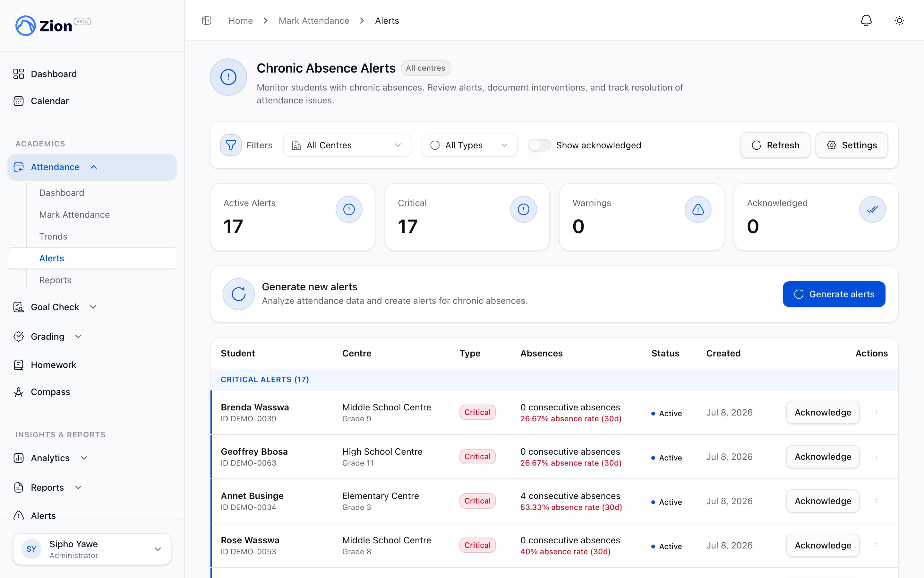Click the Grading badge icon
Viewport: 924px width, 578px height.
(x=19, y=337)
